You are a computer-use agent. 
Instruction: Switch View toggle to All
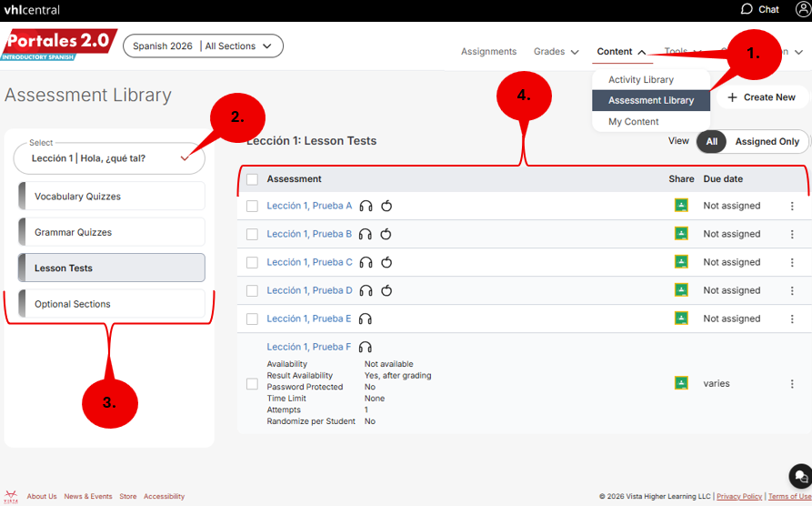[712, 142]
